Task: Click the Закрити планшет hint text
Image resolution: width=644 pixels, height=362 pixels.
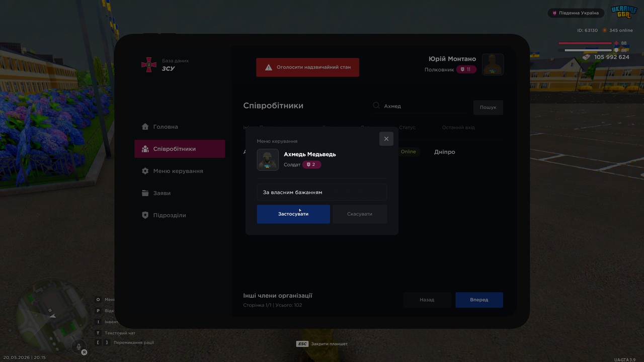Action: 330,344
